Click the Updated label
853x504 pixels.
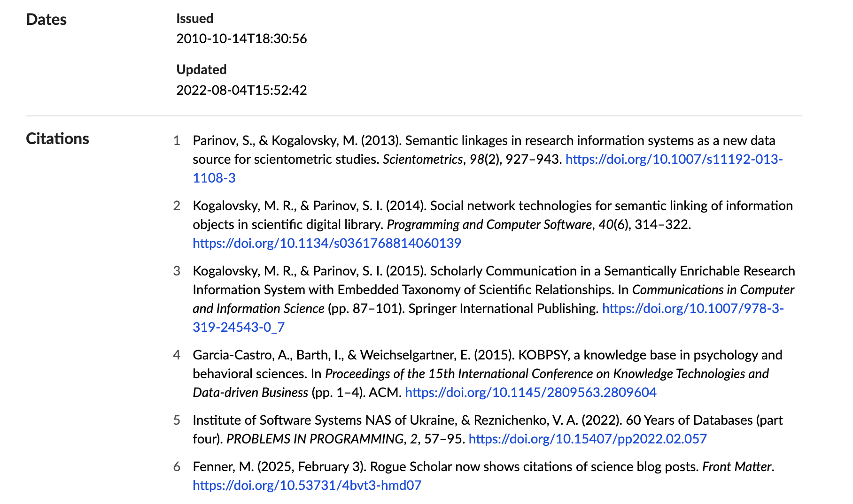201,69
